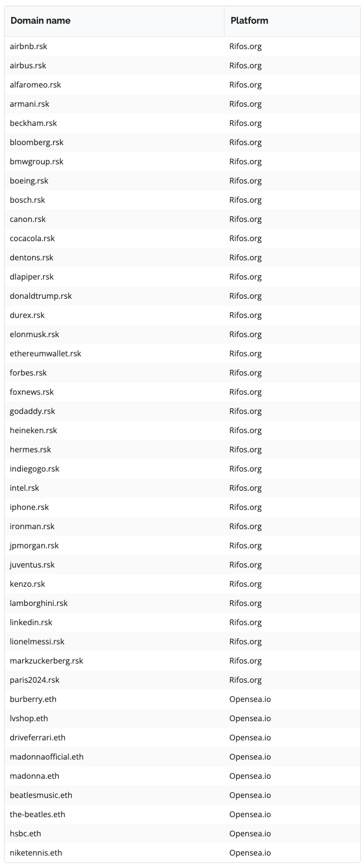The height and width of the screenshot is (868, 363).
Task: Click the Opensea.io platform for hsbc.eth
Action: 250,834
